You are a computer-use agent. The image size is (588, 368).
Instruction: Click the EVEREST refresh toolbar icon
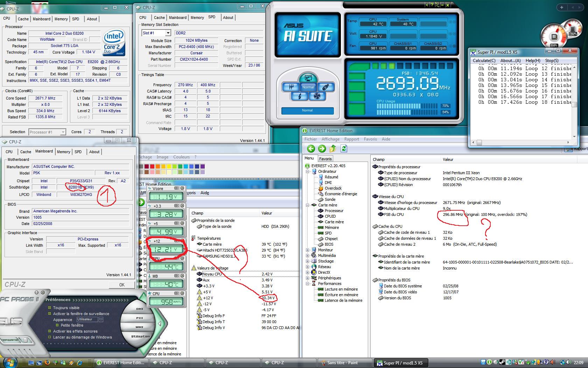[x=344, y=149]
